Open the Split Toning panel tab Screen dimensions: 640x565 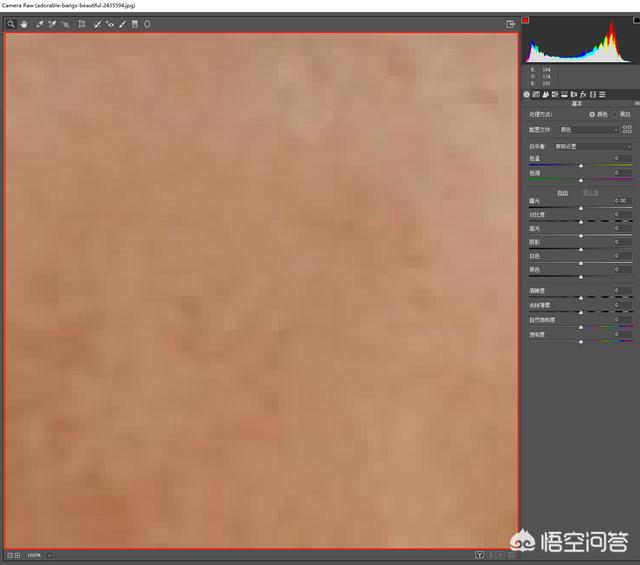point(564,95)
